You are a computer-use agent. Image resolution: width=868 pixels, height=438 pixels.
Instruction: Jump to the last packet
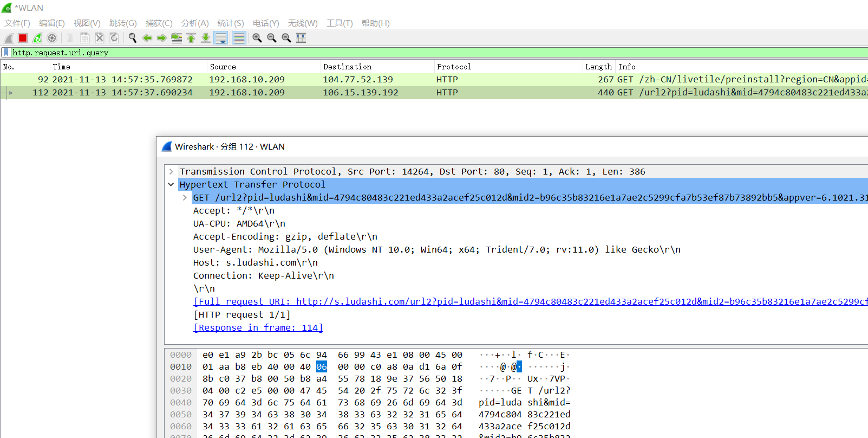[x=206, y=38]
